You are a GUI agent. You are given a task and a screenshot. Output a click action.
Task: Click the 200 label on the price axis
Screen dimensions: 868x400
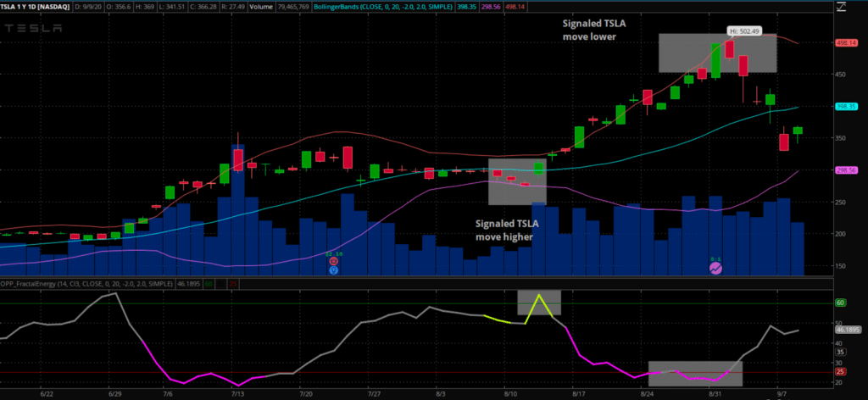tap(842, 235)
